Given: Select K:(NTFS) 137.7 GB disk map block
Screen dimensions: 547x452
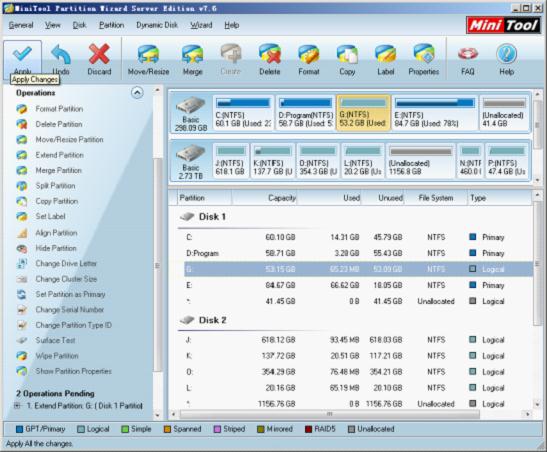Looking at the screenshot, I should point(273,161).
